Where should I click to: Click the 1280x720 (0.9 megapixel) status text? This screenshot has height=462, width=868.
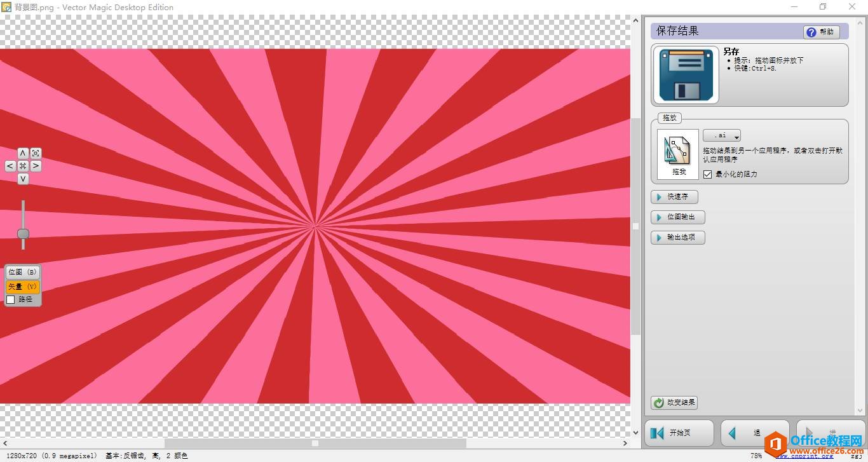(50, 456)
